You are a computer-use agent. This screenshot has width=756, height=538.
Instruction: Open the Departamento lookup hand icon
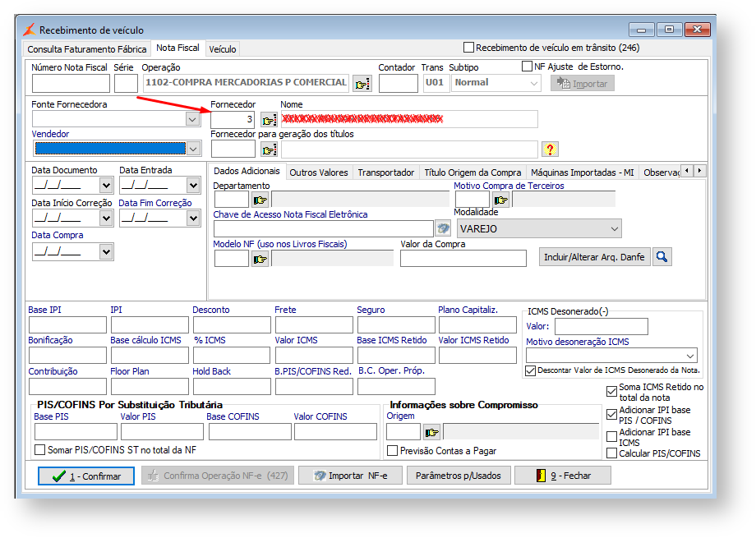click(x=260, y=200)
